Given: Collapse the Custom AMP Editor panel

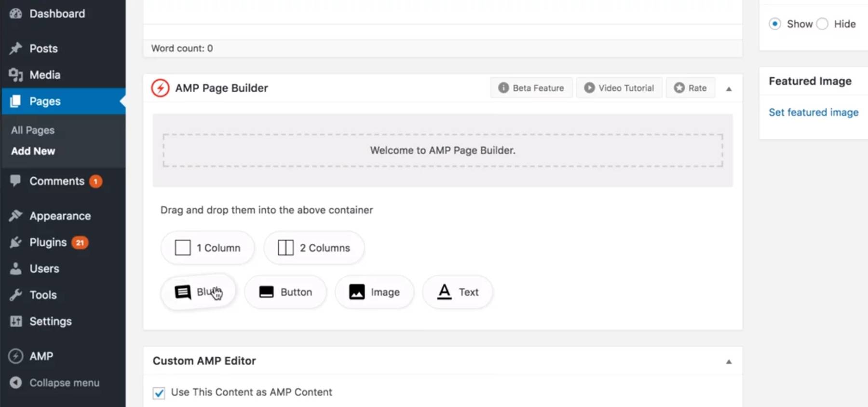Looking at the screenshot, I should click(729, 362).
